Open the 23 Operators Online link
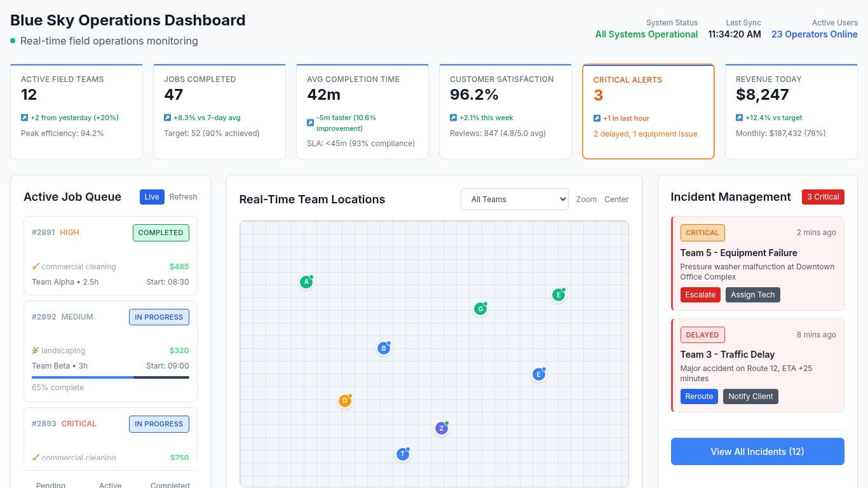Screen dimensions: 868x488 [814, 34]
